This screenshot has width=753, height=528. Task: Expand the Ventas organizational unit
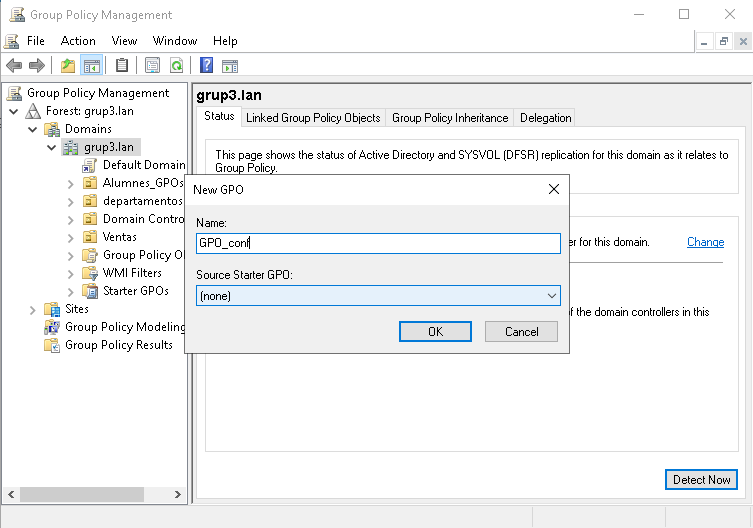coord(70,237)
